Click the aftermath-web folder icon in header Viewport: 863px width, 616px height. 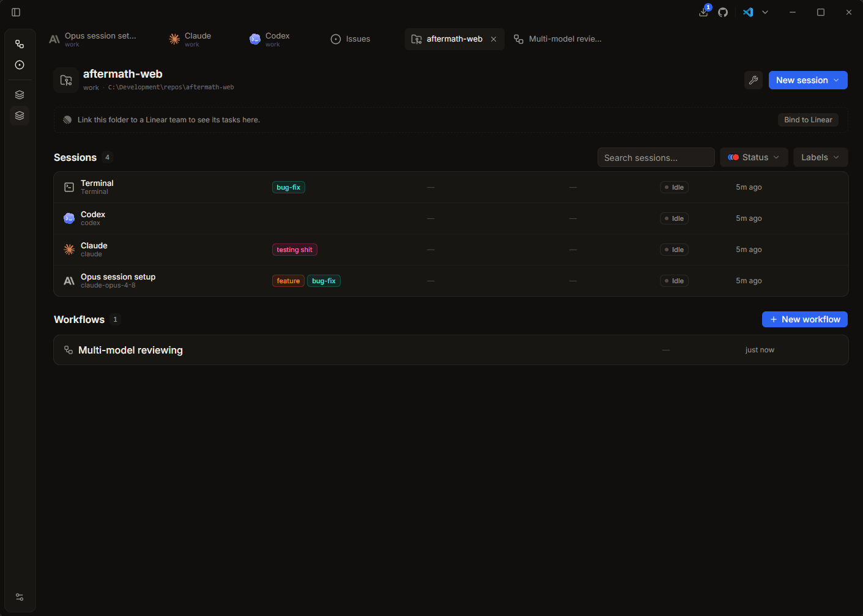[x=66, y=80]
